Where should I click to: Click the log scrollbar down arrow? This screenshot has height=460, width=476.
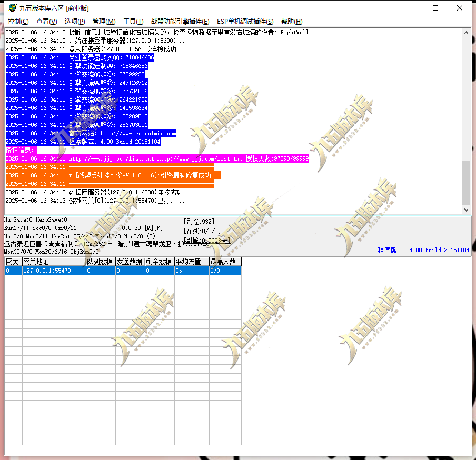tap(467, 209)
